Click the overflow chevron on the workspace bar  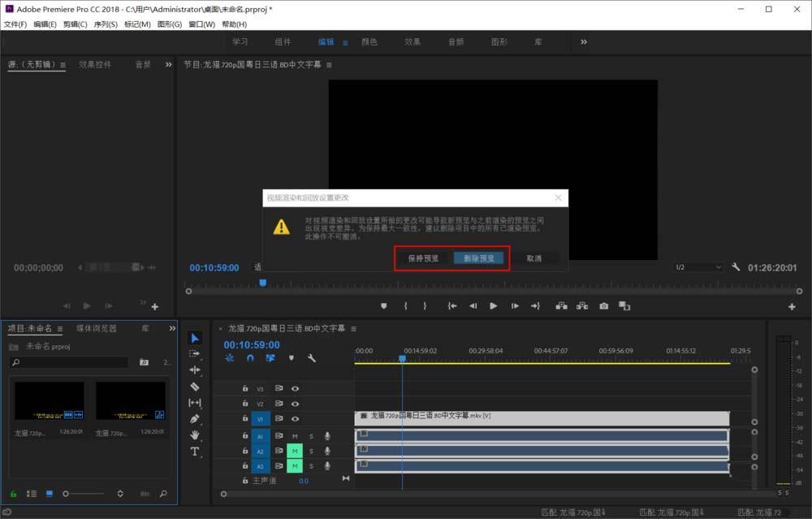tap(584, 41)
